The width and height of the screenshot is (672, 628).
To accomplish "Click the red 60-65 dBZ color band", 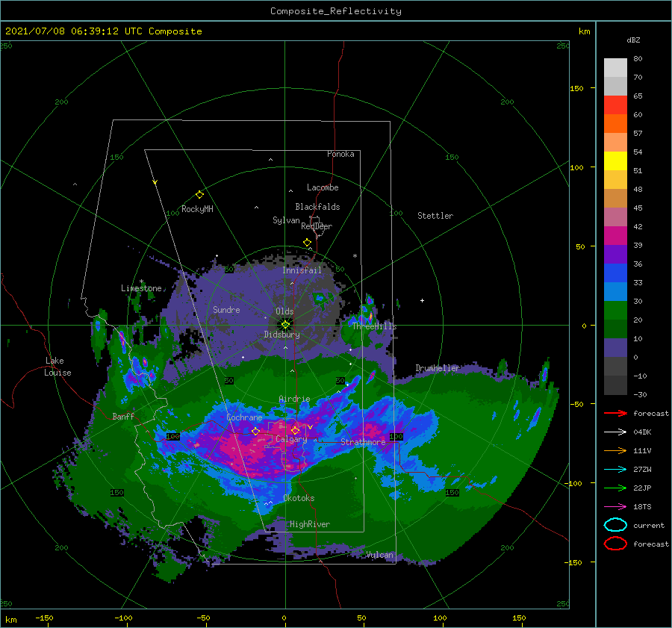I will (615, 105).
